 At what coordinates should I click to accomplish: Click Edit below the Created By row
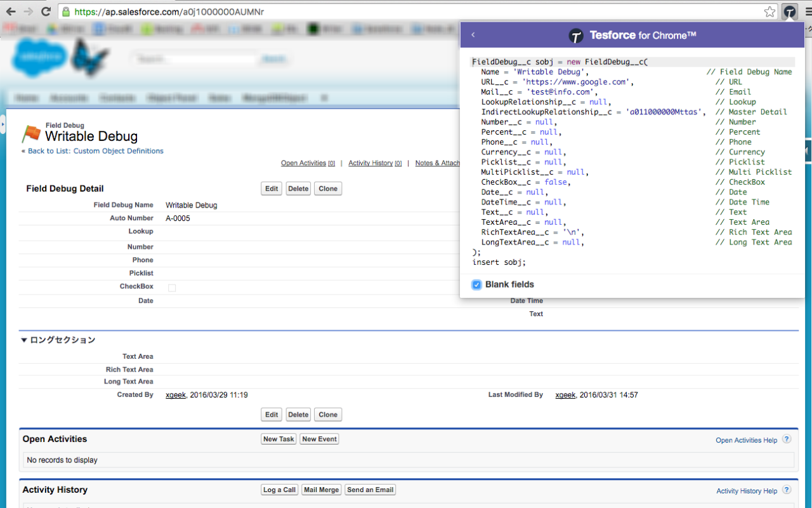(272, 415)
